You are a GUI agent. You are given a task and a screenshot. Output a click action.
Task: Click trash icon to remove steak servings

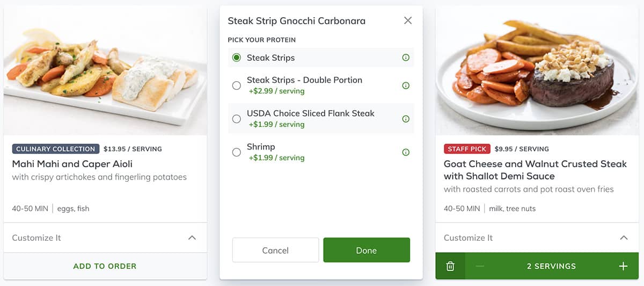point(450,266)
